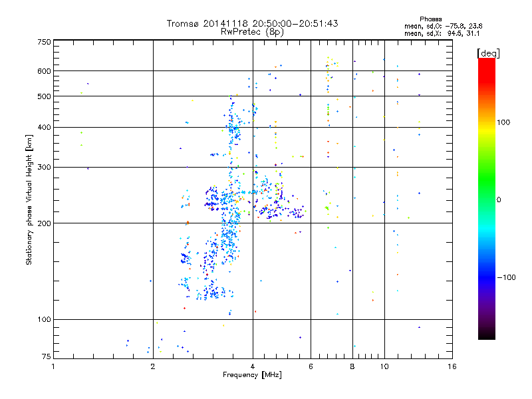
Task: Click the x-axis tick label "1"
Action: [x=53, y=366]
